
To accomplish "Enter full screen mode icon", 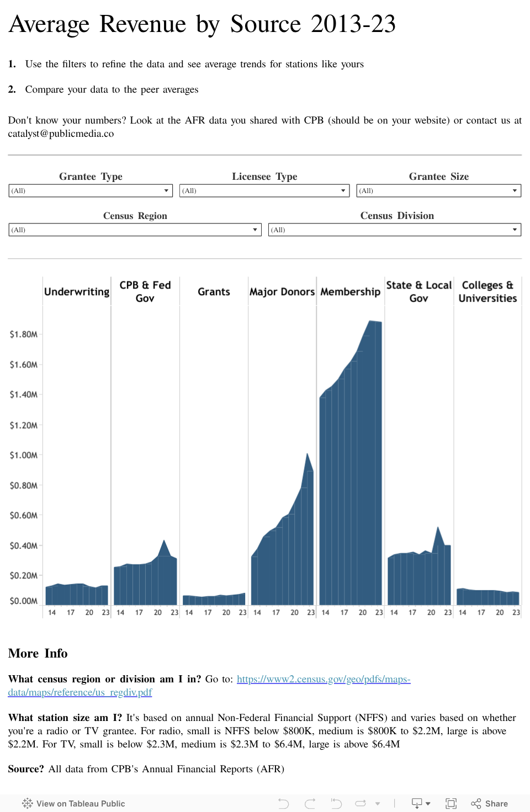I will pos(451,804).
